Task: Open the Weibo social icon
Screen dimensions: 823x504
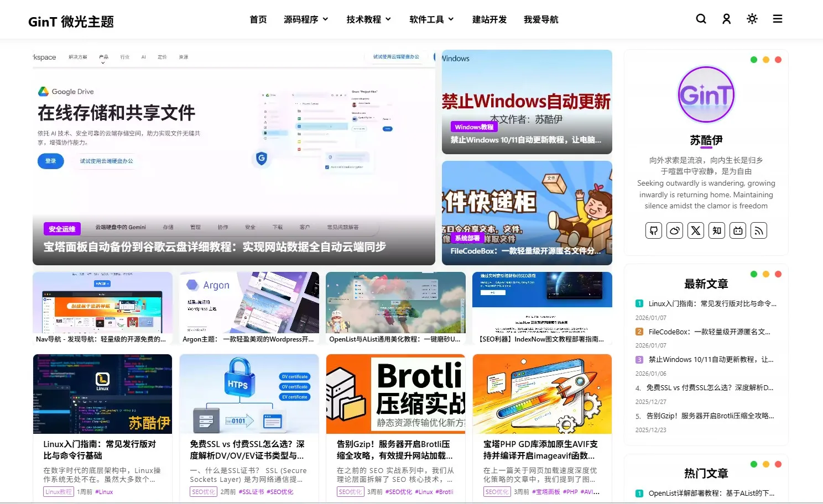Action: (675, 230)
